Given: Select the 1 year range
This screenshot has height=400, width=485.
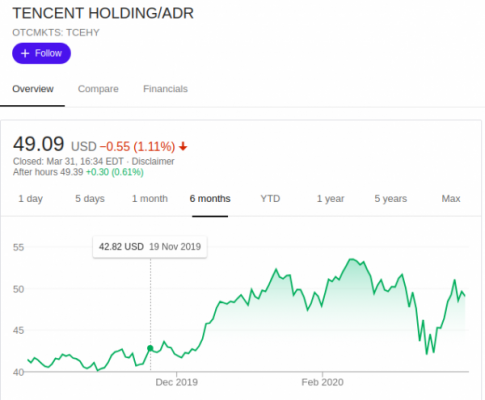Looking at the screenshot, I should coord(330,199).
